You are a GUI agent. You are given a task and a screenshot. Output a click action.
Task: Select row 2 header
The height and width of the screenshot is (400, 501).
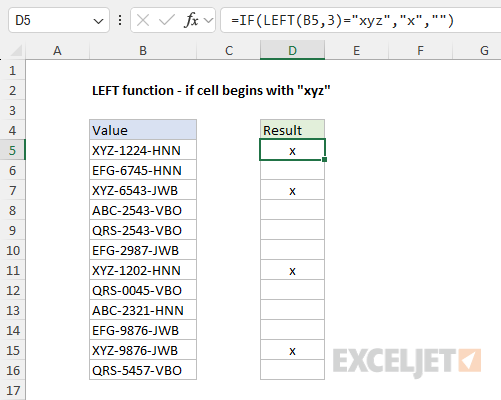point(13,90)
